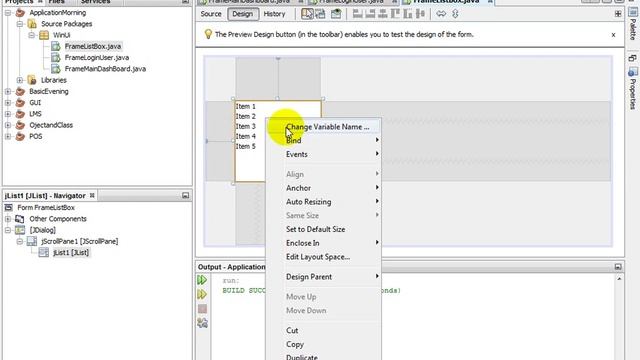Click the POS project icon
The image size is (640, 360).
click(20, 136)
